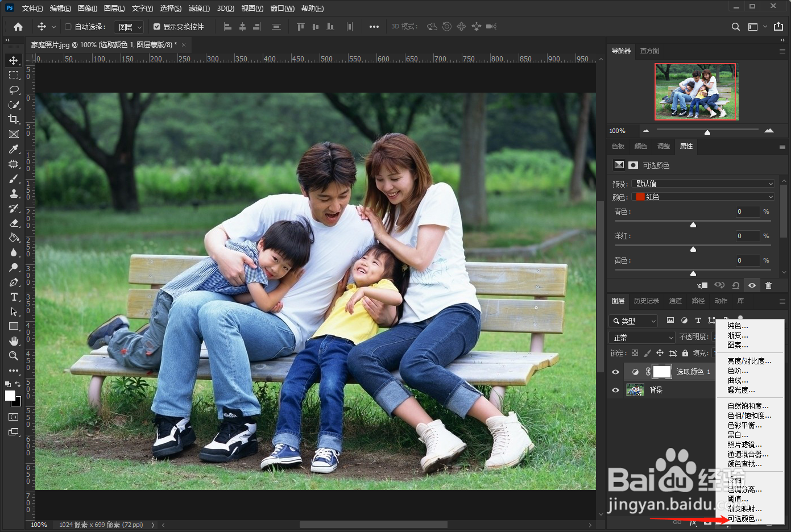Choose 色相/饱和度... from adjustment menu
The image size is (791, 532).
[749, 416]
